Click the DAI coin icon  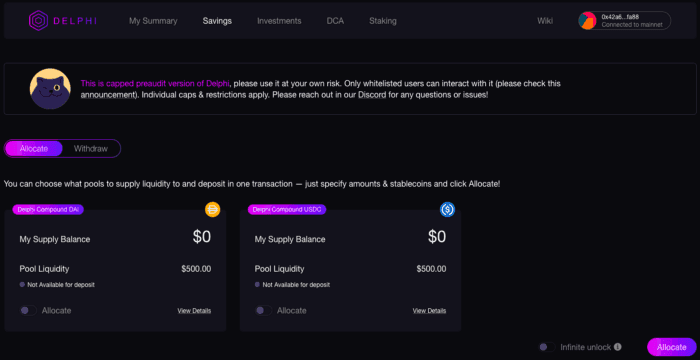[x=212, y=209]
